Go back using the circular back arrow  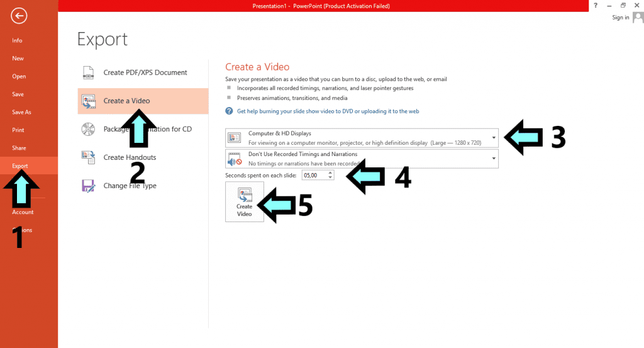tap(19, 16)
